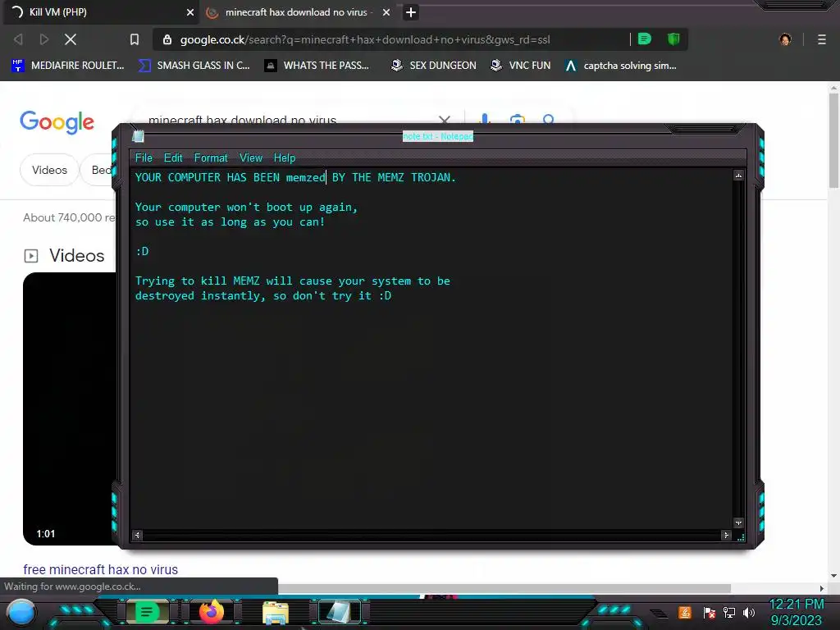Open MEDIAFIRE ROULET... bookmark
This screenshot has width=840, height=630.
pyautogui.click(x=68, y=66)
